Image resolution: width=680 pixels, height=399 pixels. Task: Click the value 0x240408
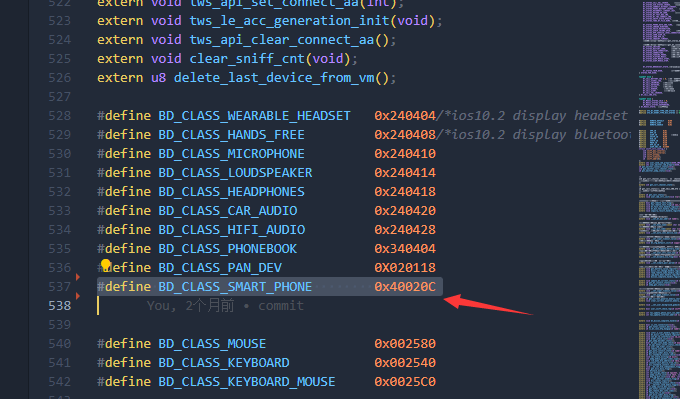coord(405,135)
